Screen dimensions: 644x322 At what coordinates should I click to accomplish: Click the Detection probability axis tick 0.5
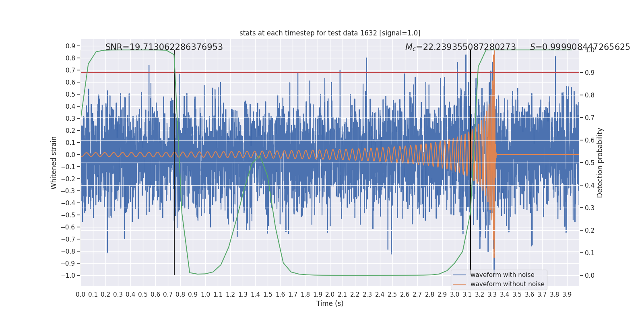click(x=590, y=163)
